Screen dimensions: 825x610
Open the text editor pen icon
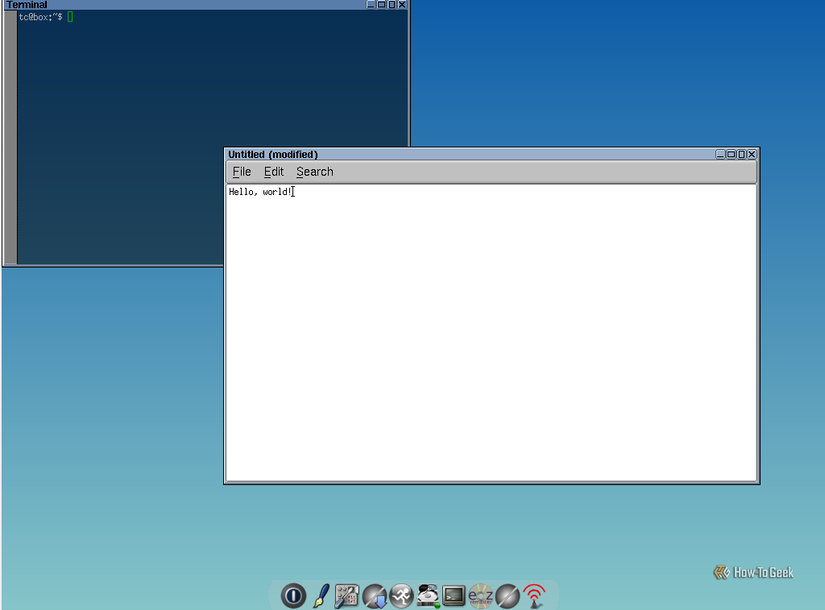tap(320, 596)
